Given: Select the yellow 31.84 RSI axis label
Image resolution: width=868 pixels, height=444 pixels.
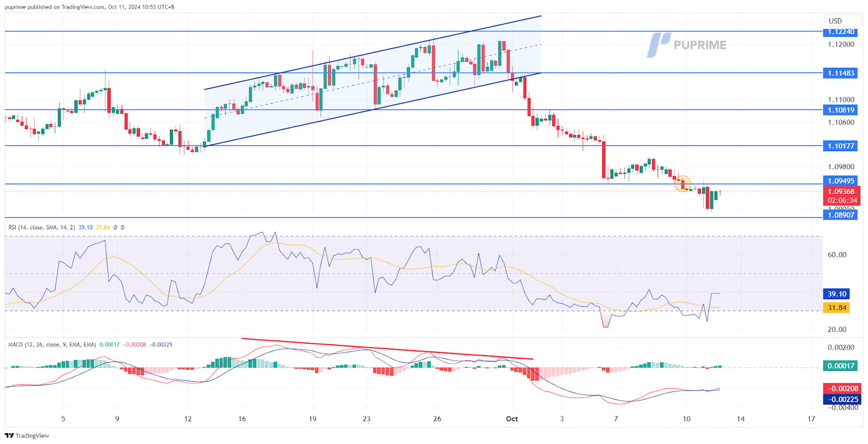Looking at the screenshot, I should [836, 308].
